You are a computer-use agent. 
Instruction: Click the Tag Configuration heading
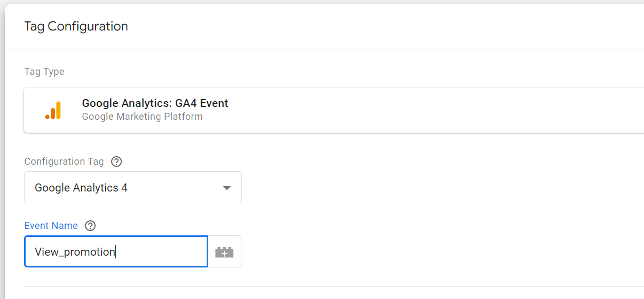[76, 26]
